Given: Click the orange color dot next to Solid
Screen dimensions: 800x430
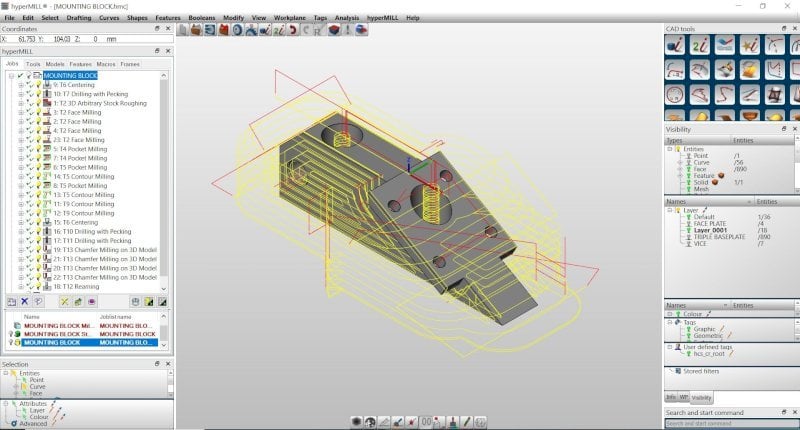Looking at the screenshot, I should pos(715,183).
